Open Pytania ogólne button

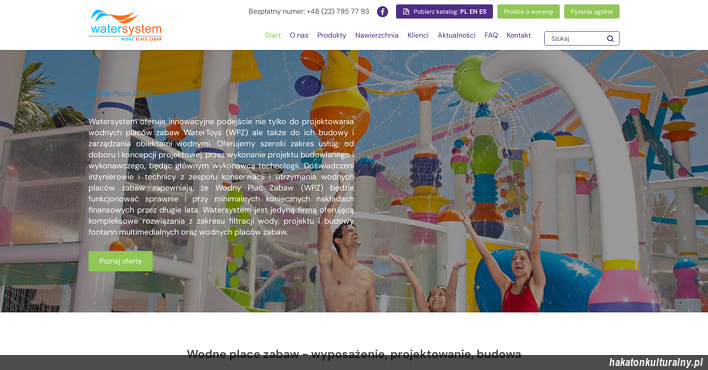coord(592,12)
